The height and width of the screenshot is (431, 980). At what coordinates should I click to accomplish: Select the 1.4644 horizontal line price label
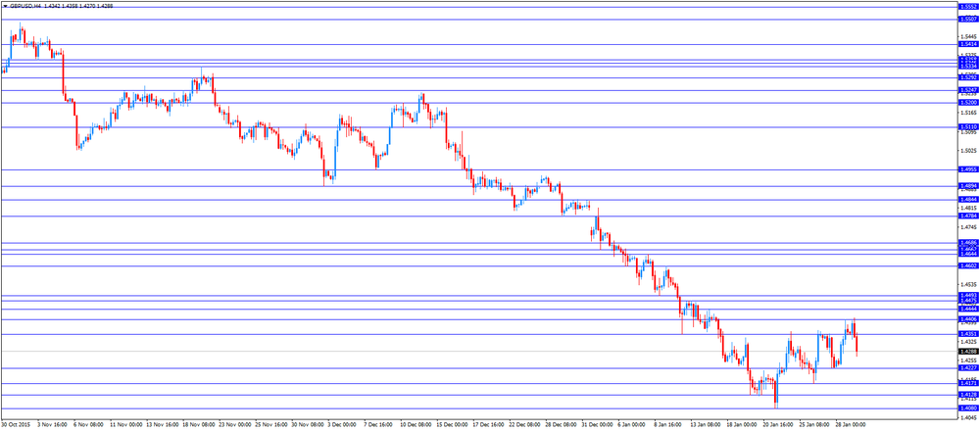pyautogui.click(x=968, y=255)
